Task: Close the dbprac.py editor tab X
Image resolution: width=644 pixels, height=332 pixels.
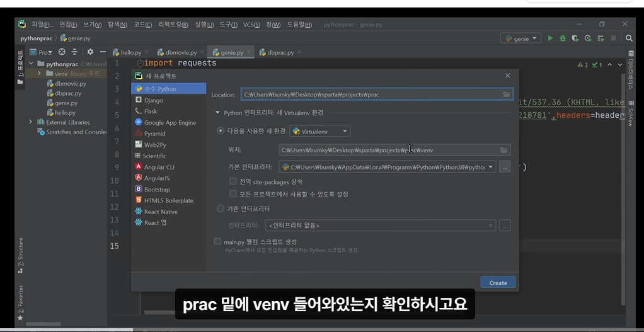Action: click(x=299, y=52)
